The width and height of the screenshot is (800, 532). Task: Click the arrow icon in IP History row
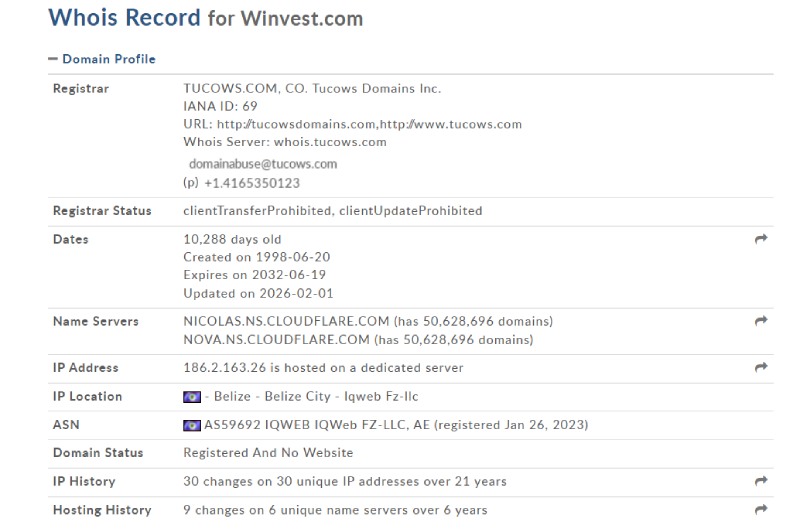[761, 481]
